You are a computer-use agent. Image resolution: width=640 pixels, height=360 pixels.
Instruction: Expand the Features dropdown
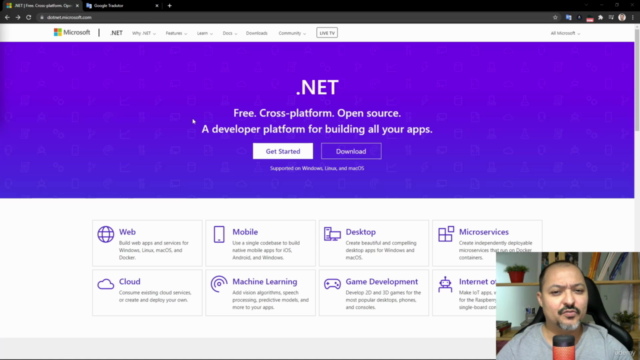coord(176,33)
